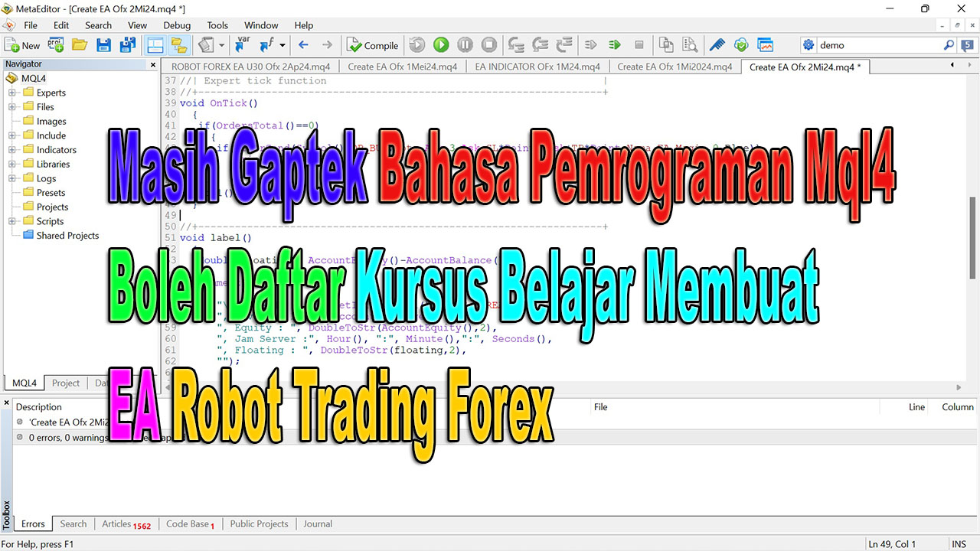
Task: Expand the Files folder
Action: [x=12, y=107]
